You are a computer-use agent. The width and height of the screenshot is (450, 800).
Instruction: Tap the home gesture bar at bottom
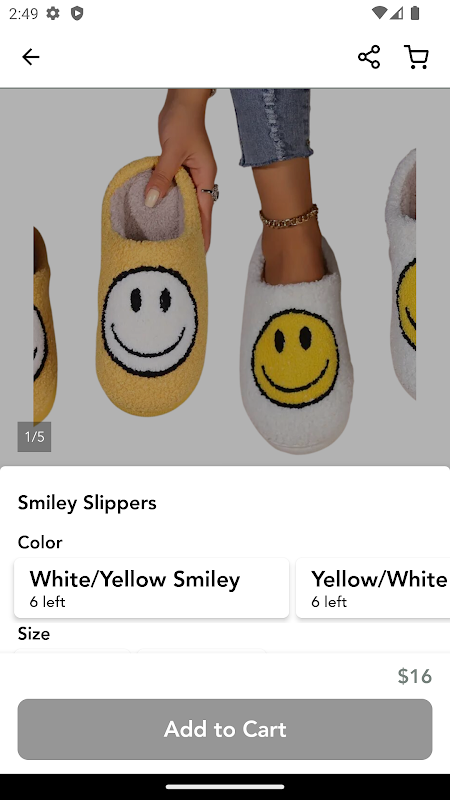(x=225, y=787)
